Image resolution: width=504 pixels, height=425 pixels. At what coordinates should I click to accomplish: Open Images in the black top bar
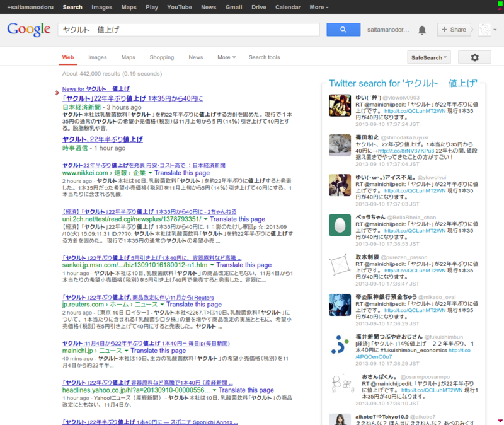pos(102,7)
